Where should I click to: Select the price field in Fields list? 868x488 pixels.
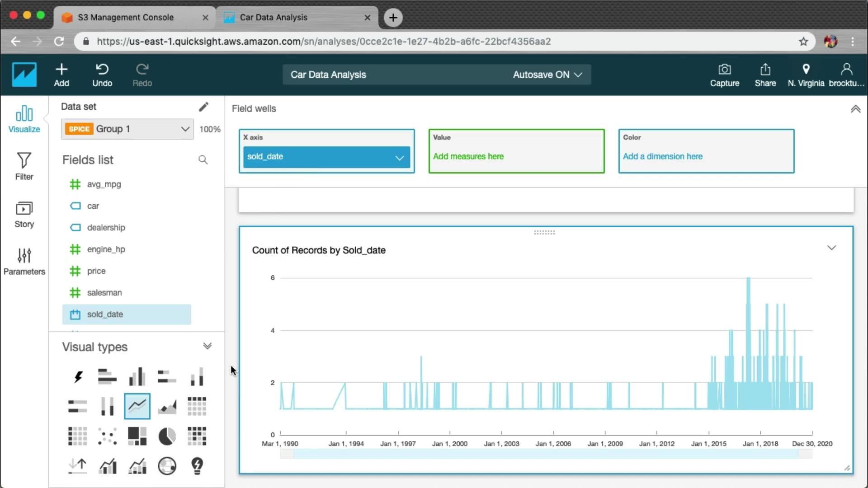(96, 271)
